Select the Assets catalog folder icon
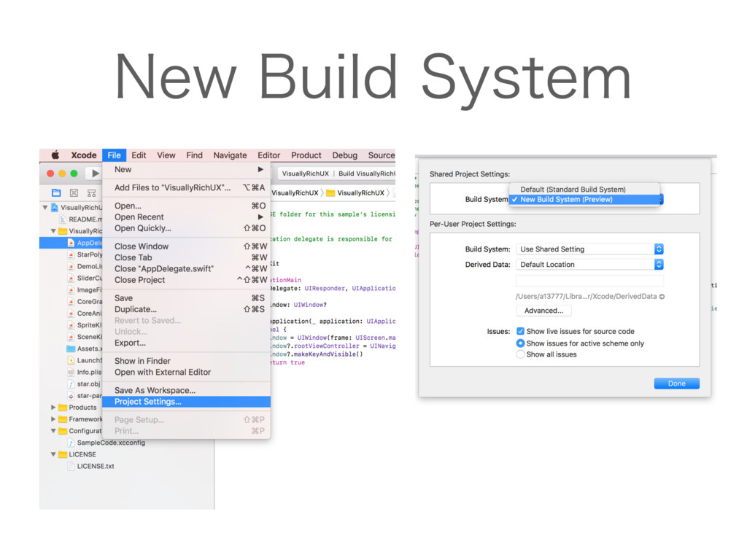The image size is (747, 560). point(71,349)
